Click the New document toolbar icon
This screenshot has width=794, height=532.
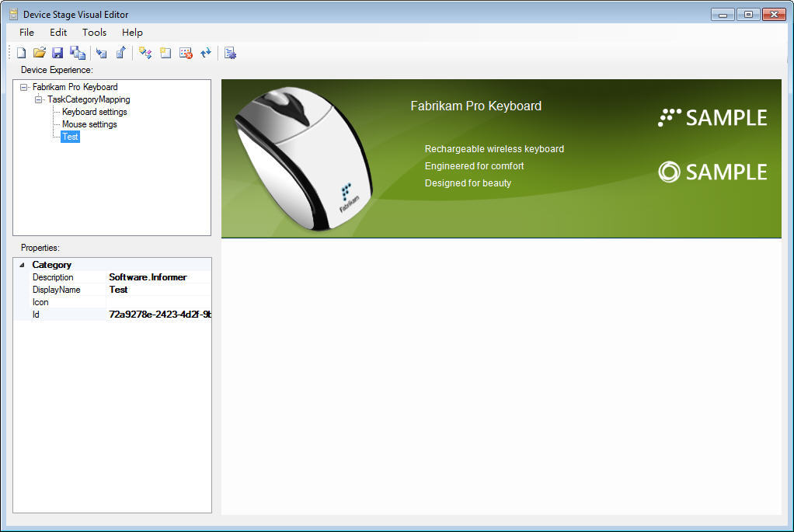[21, 53]
